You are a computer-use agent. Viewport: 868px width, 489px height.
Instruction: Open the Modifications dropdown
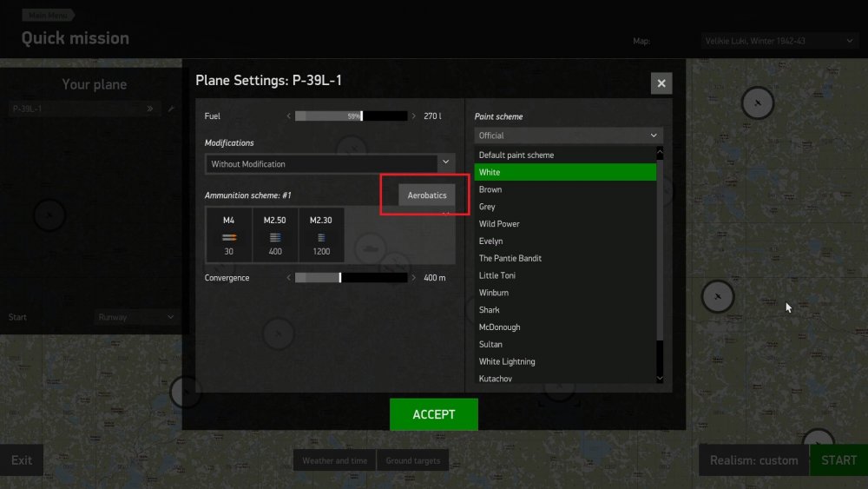tap(330, 164)
